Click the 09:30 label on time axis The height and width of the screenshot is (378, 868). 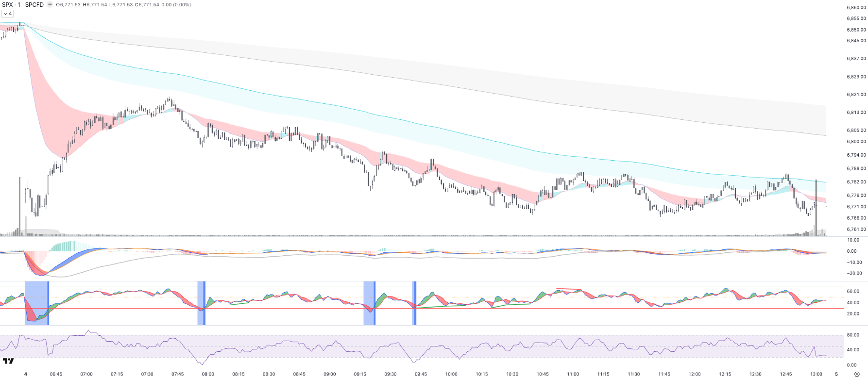(x=390, y=374)
